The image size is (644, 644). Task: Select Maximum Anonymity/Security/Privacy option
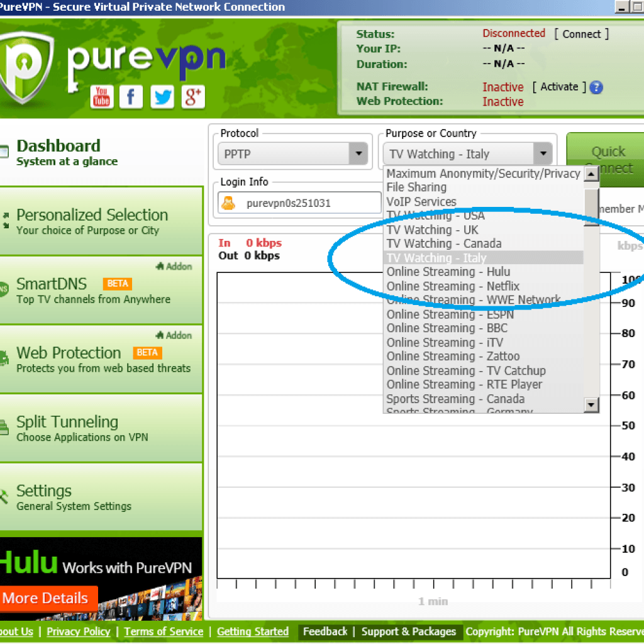(x=483, y=174)
